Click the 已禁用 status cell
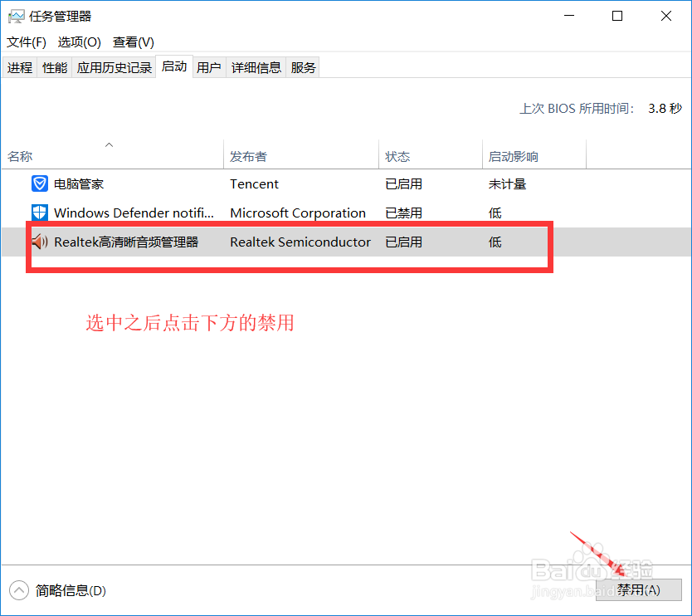Image resolution: width=692 pixels, height=616 pixels. [x=403, y=213]
